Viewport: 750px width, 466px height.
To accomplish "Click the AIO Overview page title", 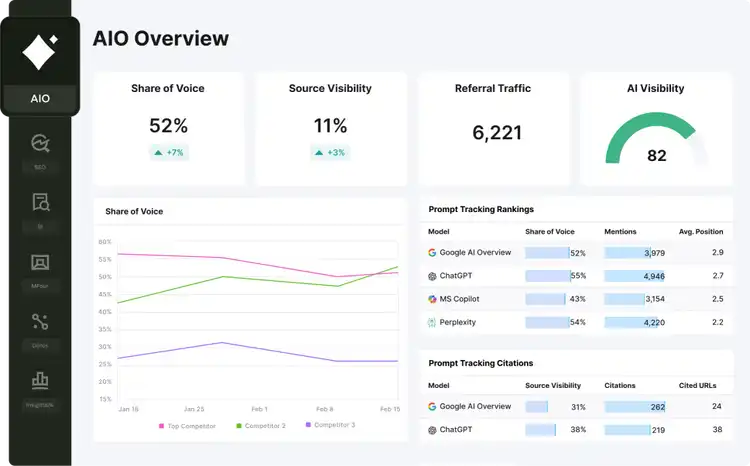I will (x=161, y=38).
